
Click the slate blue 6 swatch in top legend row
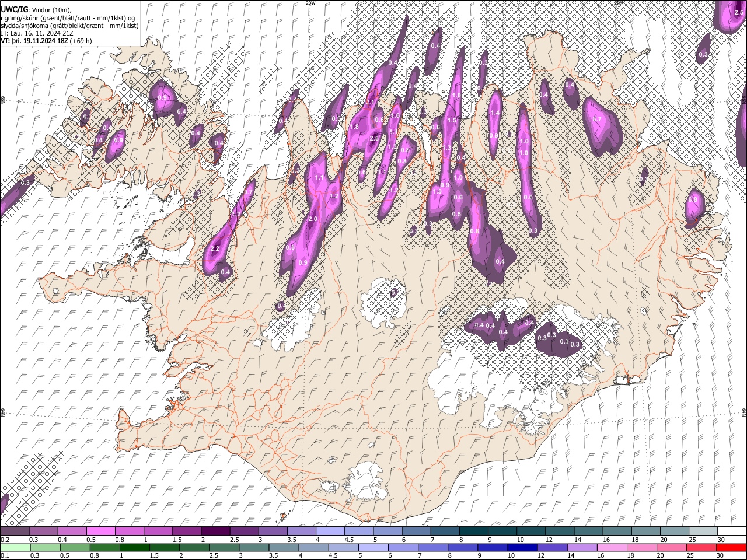417,531
